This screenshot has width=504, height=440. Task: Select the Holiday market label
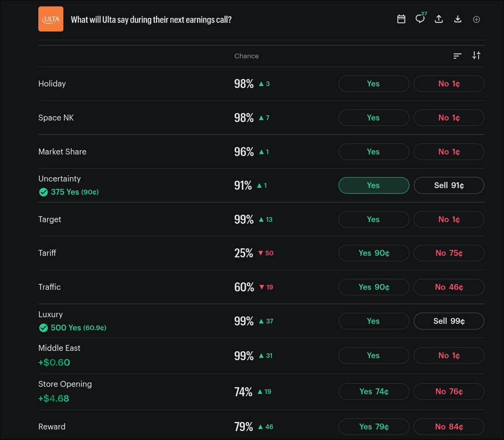click(52, 84)
